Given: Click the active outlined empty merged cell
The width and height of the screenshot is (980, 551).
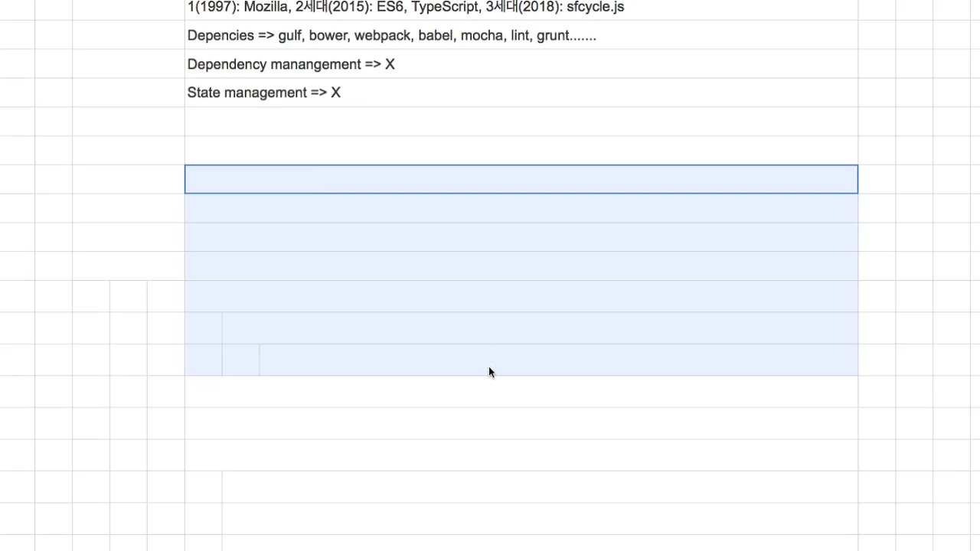Looking at the screenshot, I should click(521, 179).
